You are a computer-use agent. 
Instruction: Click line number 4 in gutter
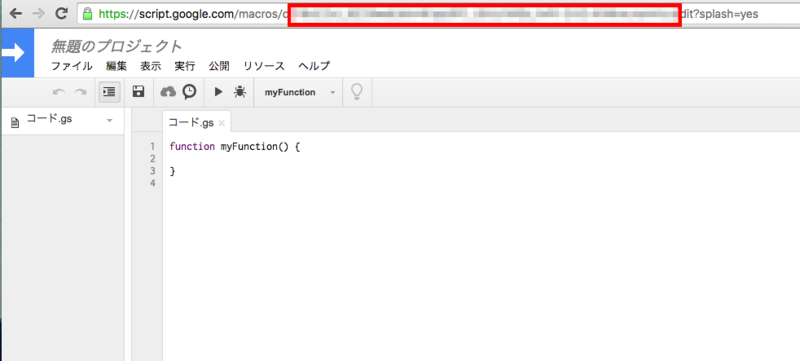tap(153, 184)
